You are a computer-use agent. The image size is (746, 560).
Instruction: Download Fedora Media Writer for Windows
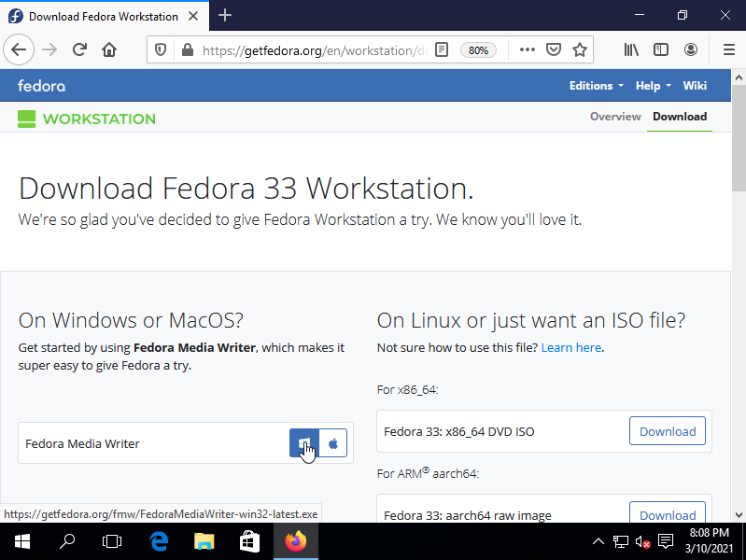click(304, 443)
